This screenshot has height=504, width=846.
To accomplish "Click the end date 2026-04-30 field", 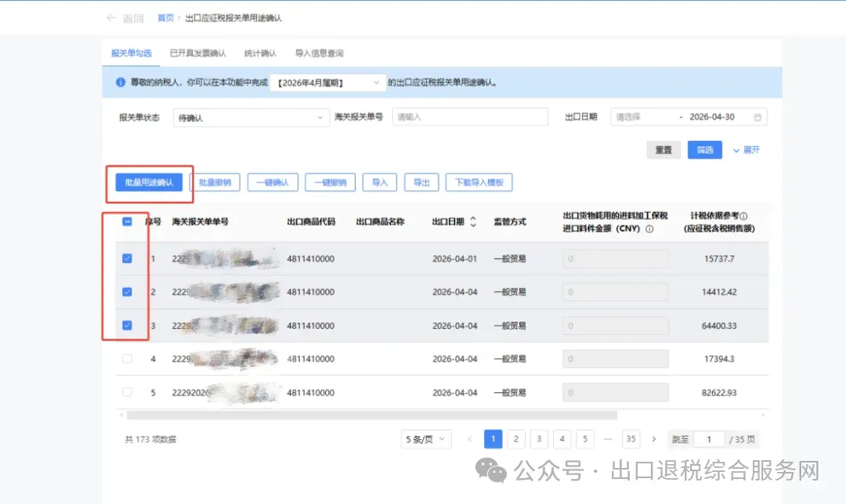I will point(712,117).
